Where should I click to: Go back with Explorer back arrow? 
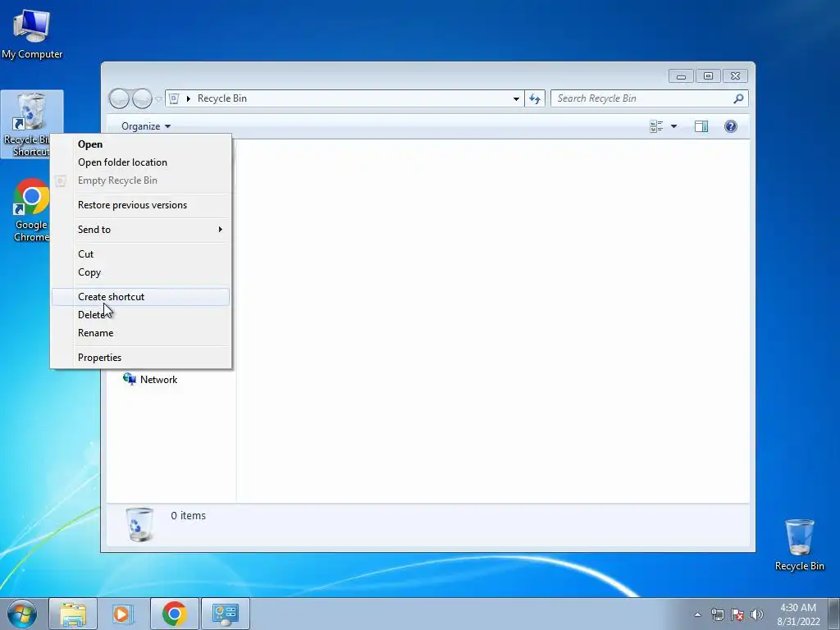click(x=119, y=98)
